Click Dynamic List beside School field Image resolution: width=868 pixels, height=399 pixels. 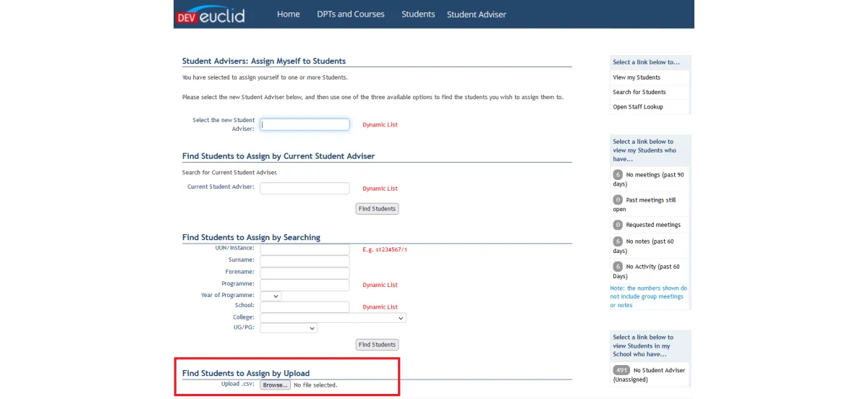click(380, 307)
